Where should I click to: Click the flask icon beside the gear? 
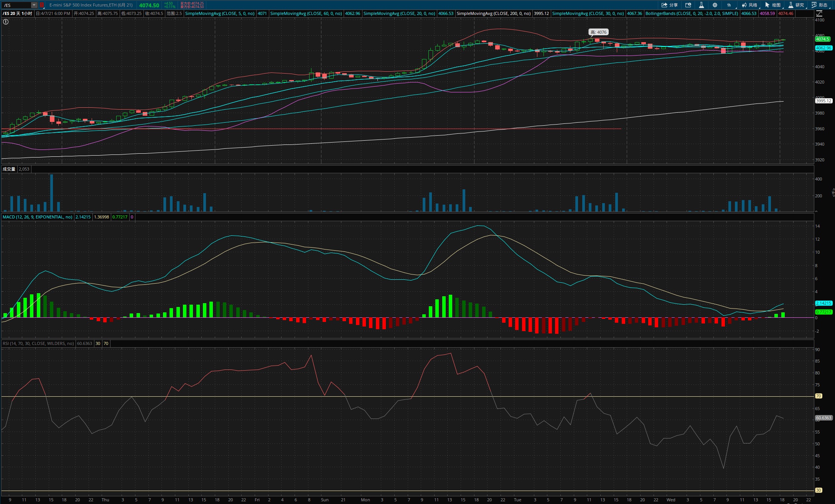coord(701,5)
